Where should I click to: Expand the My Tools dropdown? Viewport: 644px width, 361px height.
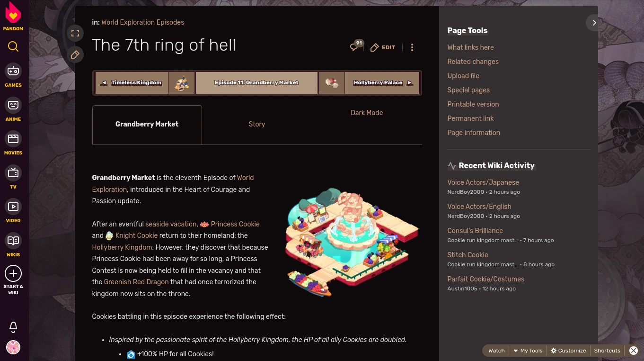coord(528,351)
